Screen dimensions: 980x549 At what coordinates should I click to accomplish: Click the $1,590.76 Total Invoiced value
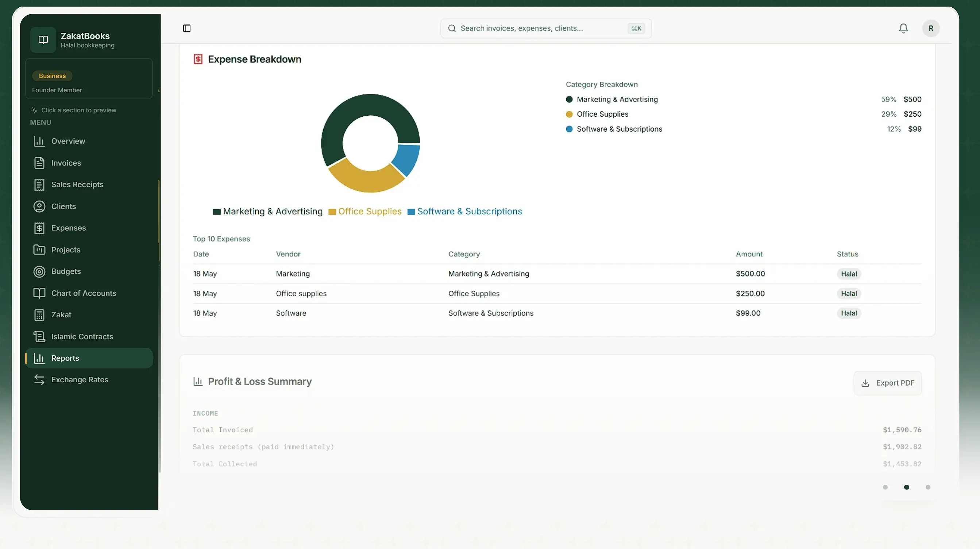[902, 430]
